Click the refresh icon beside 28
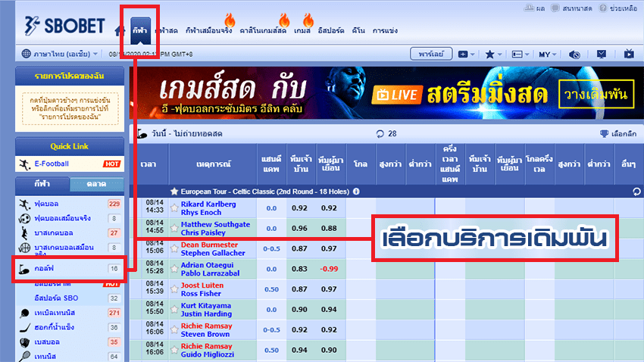 tap(380, 134)
